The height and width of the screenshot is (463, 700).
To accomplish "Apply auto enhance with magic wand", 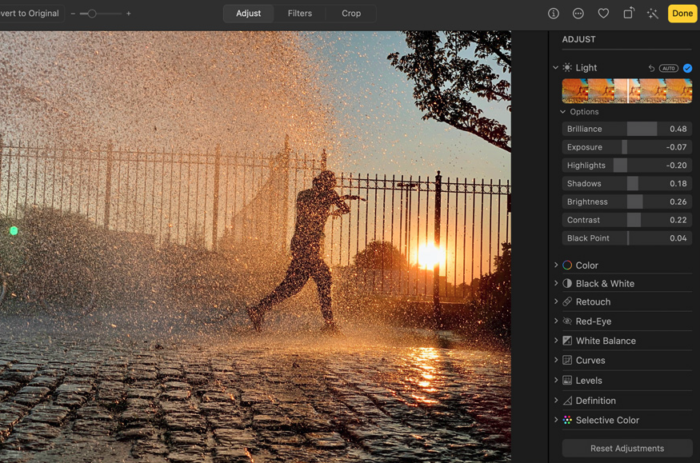I will click(652, 14).
